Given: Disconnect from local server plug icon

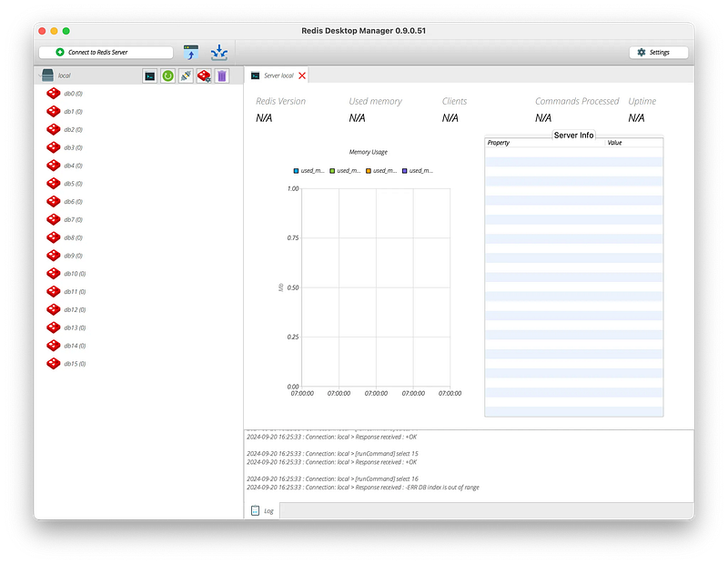Looking at the screenshot, I should [187, 76].
